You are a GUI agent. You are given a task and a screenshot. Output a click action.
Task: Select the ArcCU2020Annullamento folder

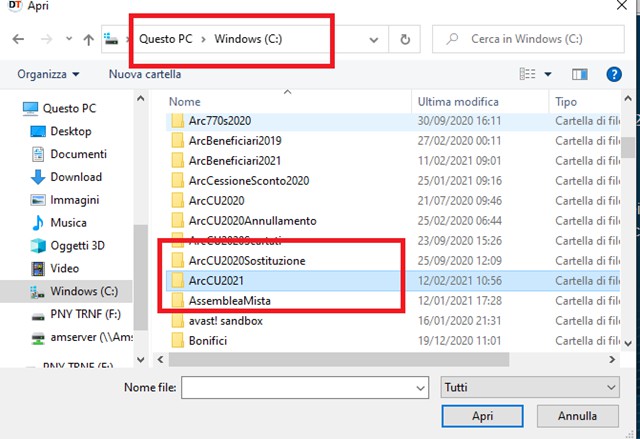pos(253,221)
